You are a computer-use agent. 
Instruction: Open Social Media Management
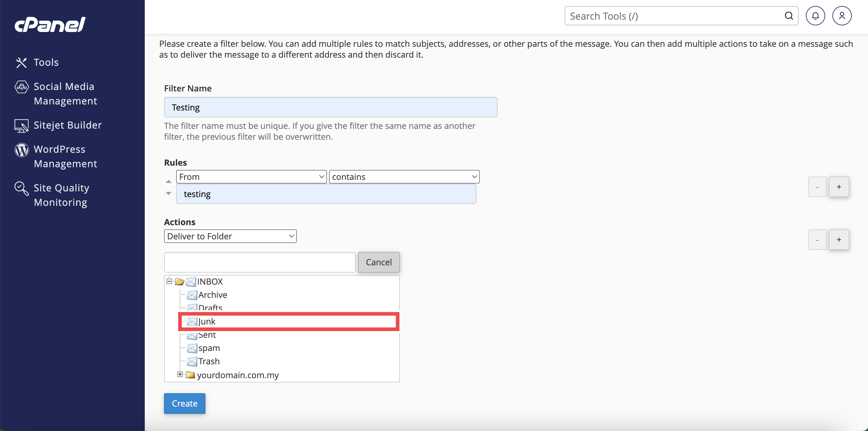(x=64, y=94)
